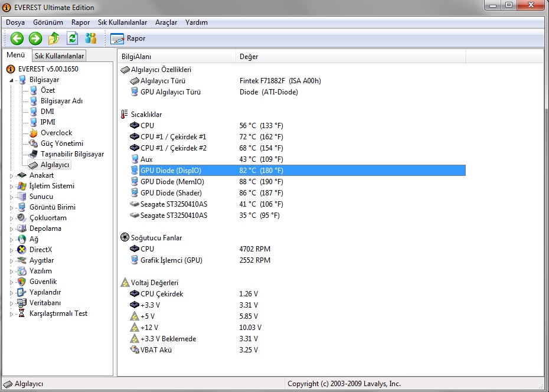Expand the Sunucu tree node
549x392 pixels.
point(11,197)
